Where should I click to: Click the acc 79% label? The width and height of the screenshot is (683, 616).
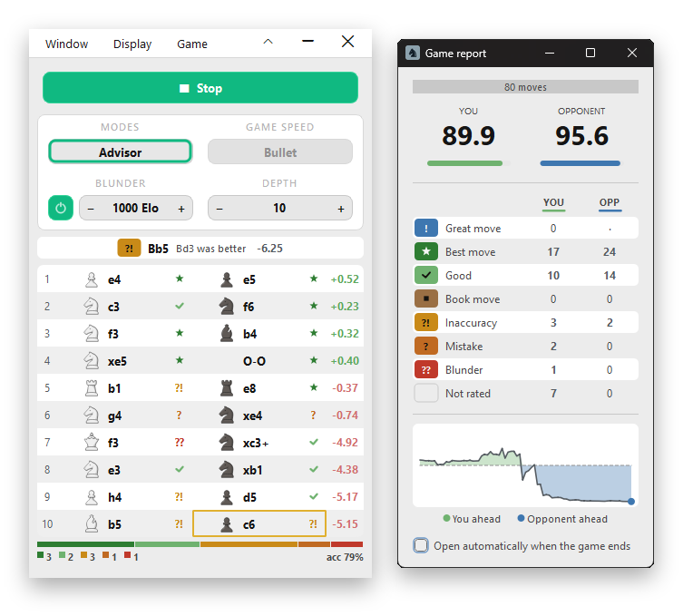click(345, 557)
